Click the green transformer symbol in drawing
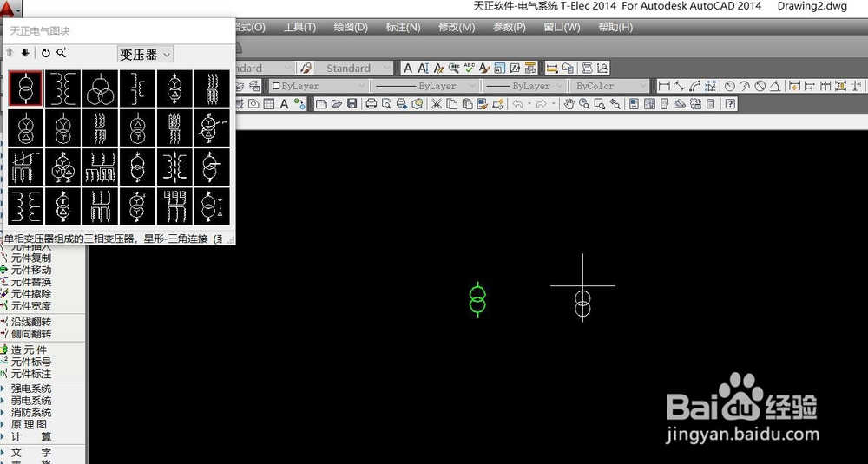 [x=477, y=299]
